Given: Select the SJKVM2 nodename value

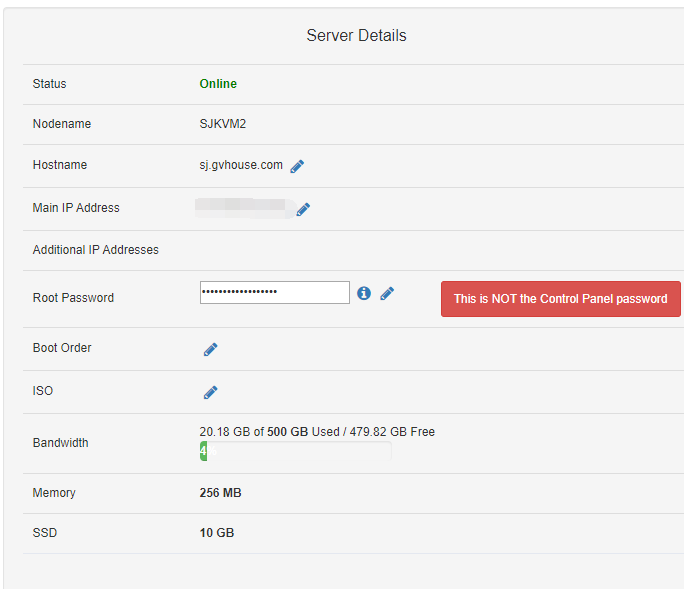Looking at the screenshot, I should (x=222, y=124).
